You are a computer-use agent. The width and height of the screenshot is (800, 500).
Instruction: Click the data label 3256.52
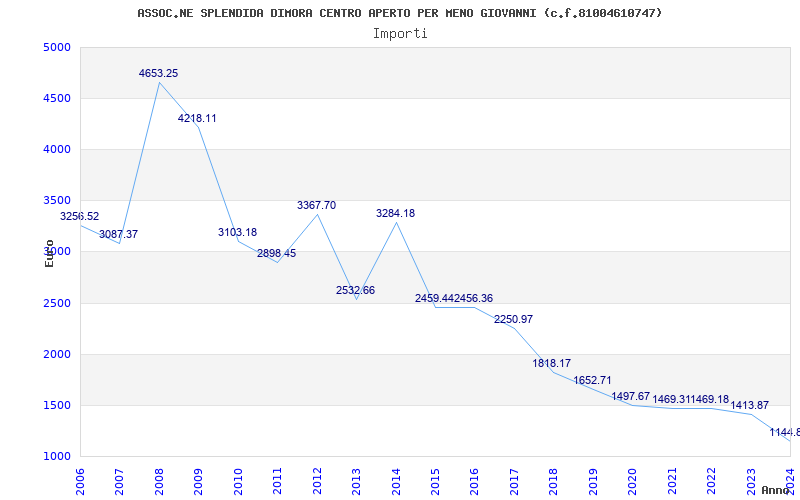[x=80, y=216]
